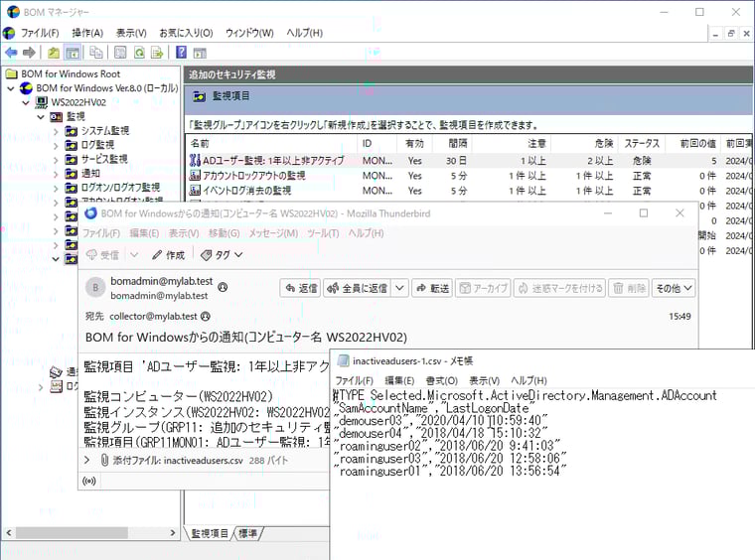Click the copy toolbar icon in BOM Manager
Viewport: 755px width, 560px height.
tap(95, 53)
